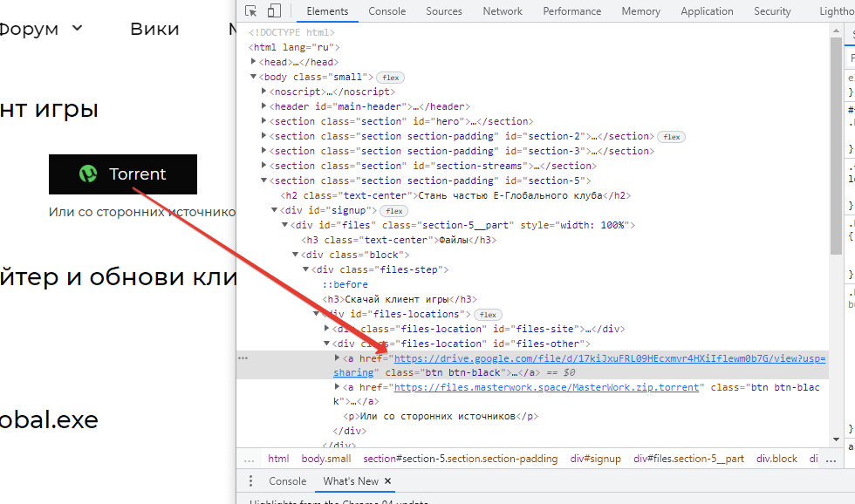Activate the inspect element picker icon

[251, 10]
